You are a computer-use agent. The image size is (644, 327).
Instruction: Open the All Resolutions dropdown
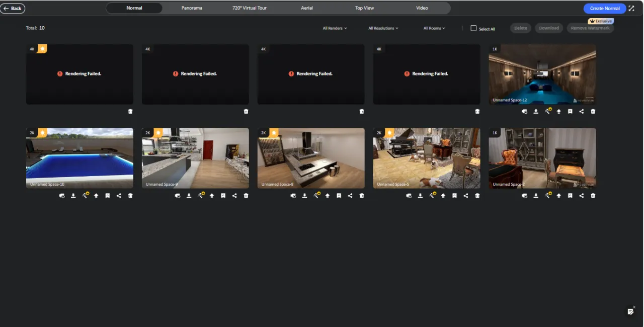coord(383,28)
